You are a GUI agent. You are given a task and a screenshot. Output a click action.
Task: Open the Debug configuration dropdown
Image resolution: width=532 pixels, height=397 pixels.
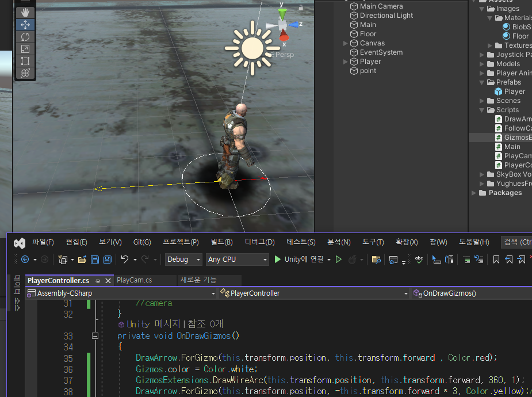(183, 259)
